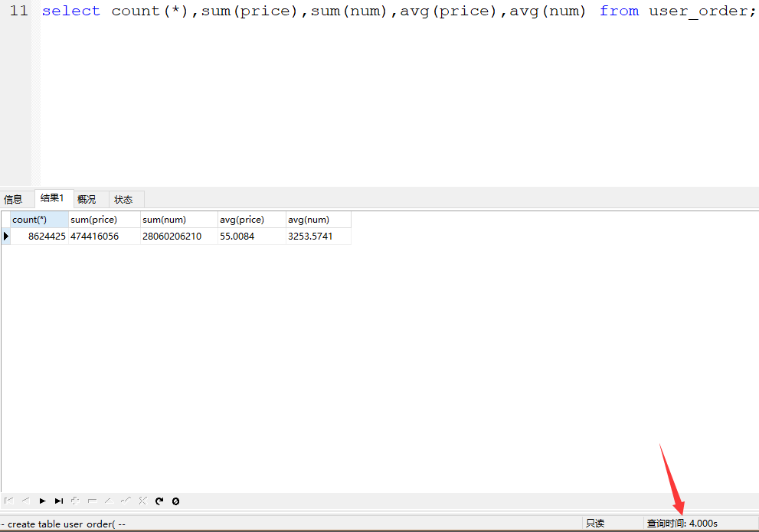Select the row indicator arrow of first row
This screenshot has width=759, height=532.
pos(6,236)
